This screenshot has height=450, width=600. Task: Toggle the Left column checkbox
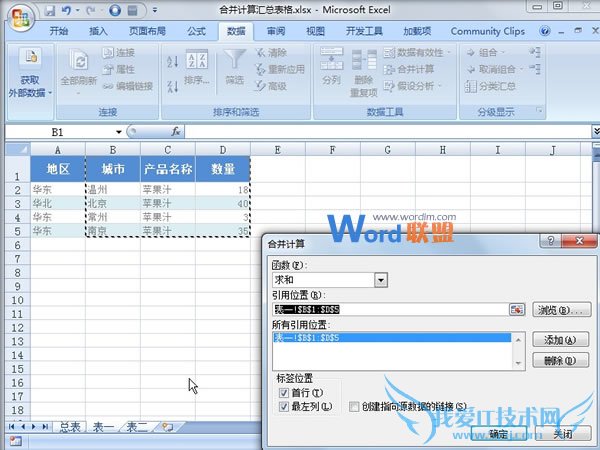pos(284,406)
